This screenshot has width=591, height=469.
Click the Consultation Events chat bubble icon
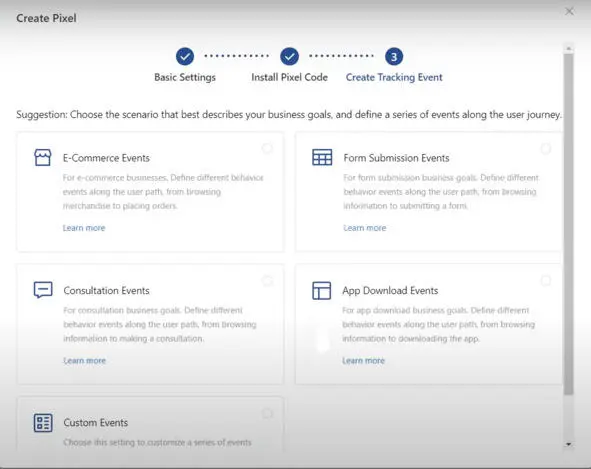(43, 290)
